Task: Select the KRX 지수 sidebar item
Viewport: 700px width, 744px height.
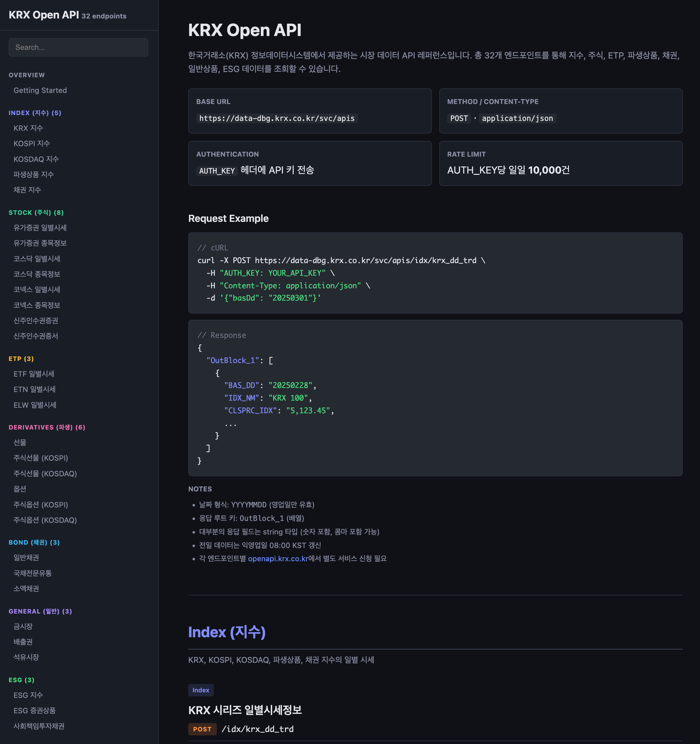Action: tap(28, 128)
